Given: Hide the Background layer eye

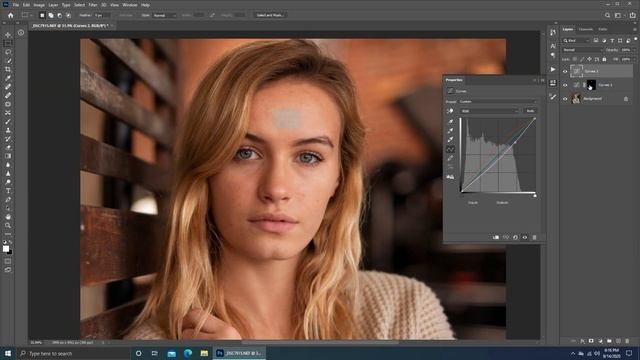Looking at the screenshot, I should point(565,99).
